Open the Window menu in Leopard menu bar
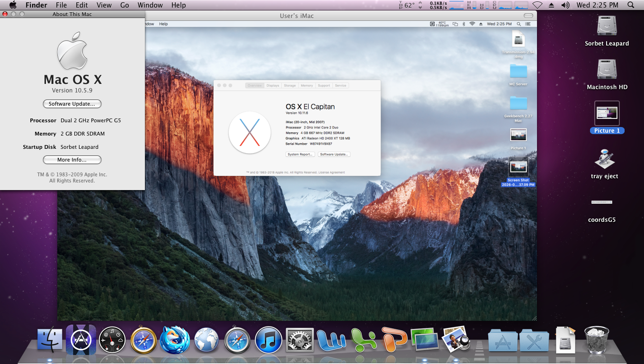Image resolution: width=644 pixels, height=364 pixels. pyautogui.click(x=150, y=5)
